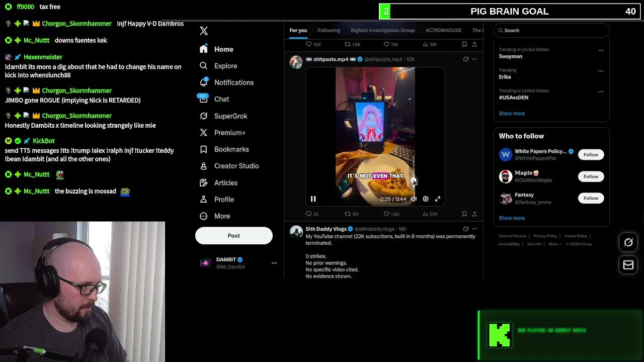Open Premium+ via the sidebar X icon
Image resolution: width=644 pixels, height=362 pixels.
(x=203, y=132)
